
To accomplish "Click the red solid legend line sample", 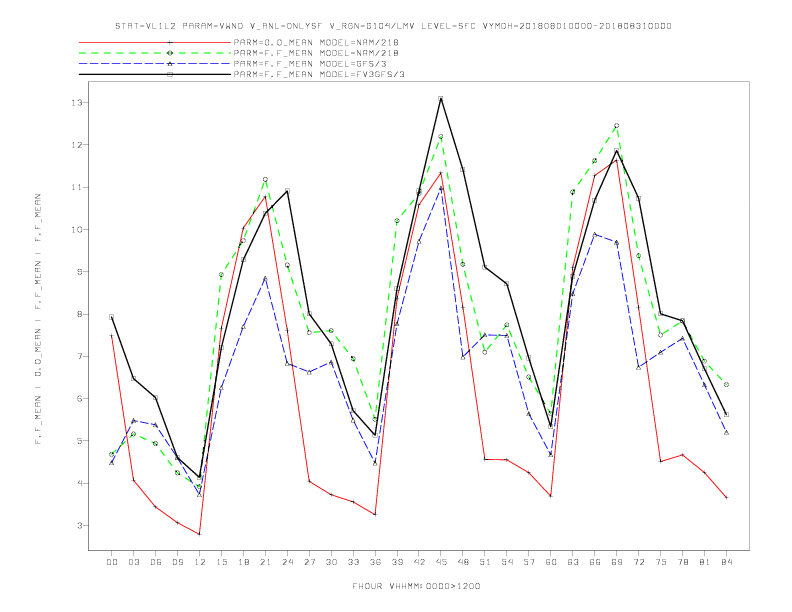I will (x=155, y=42).
